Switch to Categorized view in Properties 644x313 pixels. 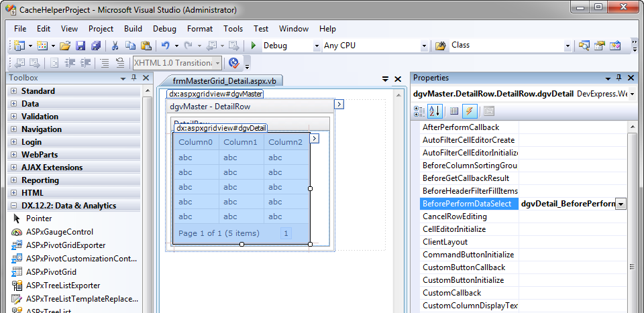(419, 111)
